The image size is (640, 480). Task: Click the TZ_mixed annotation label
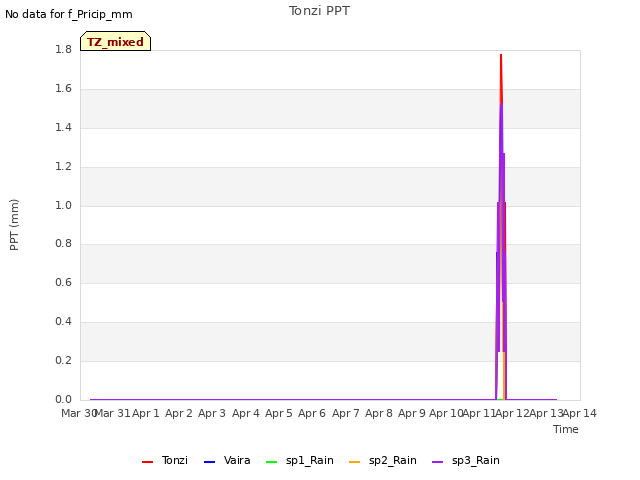point(116,42)
